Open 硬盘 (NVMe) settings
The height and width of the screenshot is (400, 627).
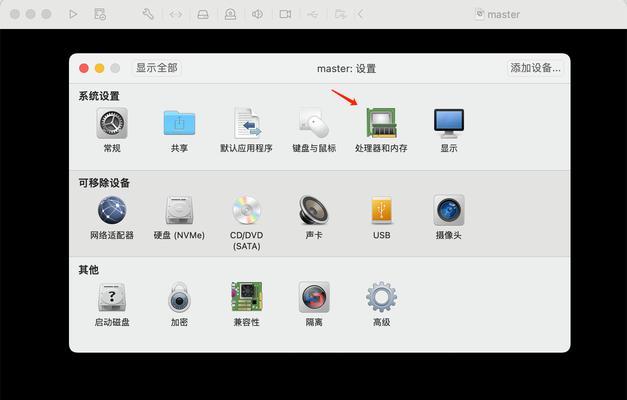[179, 210]
